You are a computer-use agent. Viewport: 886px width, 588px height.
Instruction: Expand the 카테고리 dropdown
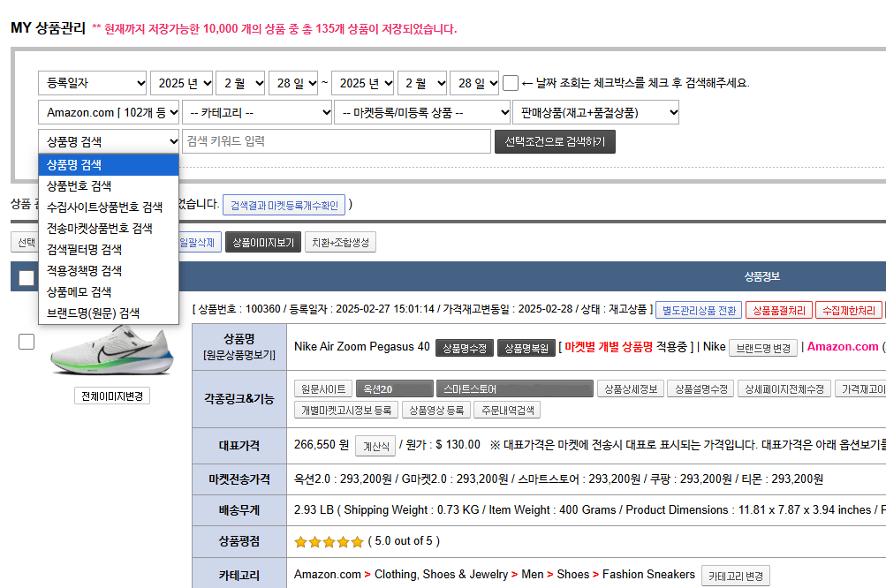[x=258, y=112]
